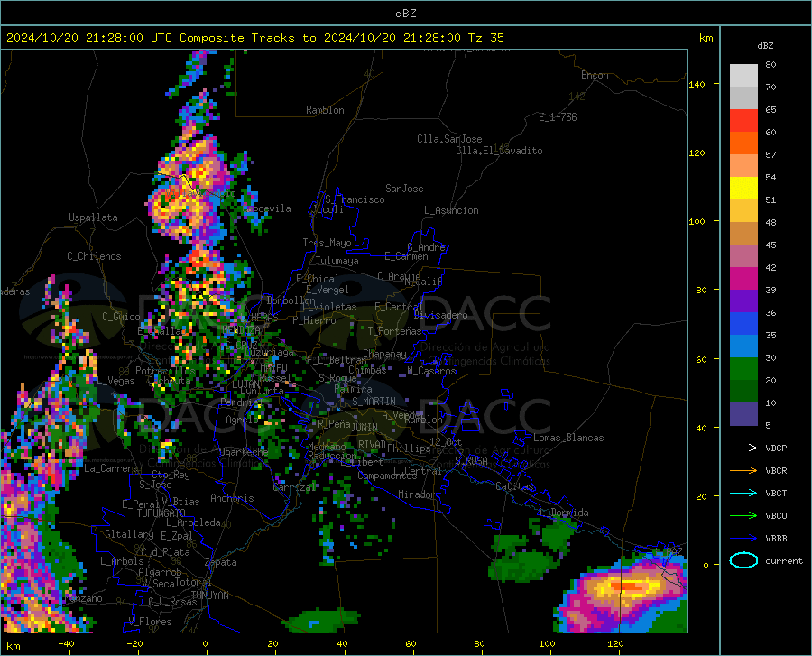
Task: Select the purple 36-39 dBZ swatch
Action: 743,301
